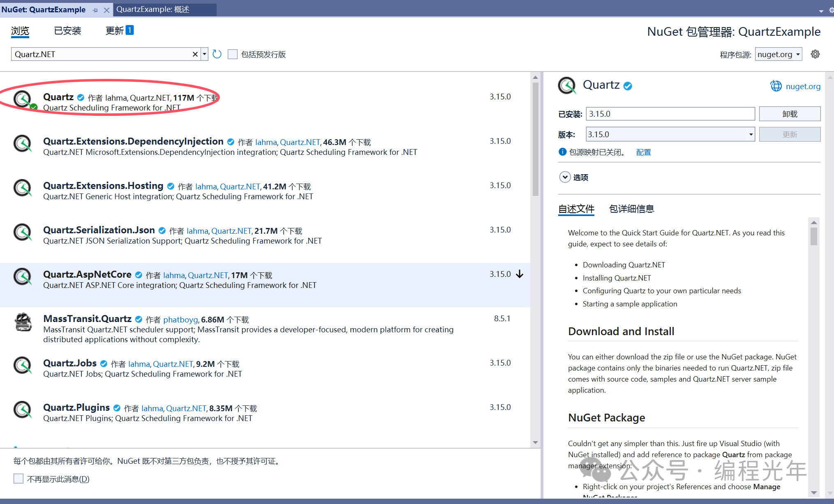
Task: Switch to the 已安装 installed tab
Action: [68, 31]
